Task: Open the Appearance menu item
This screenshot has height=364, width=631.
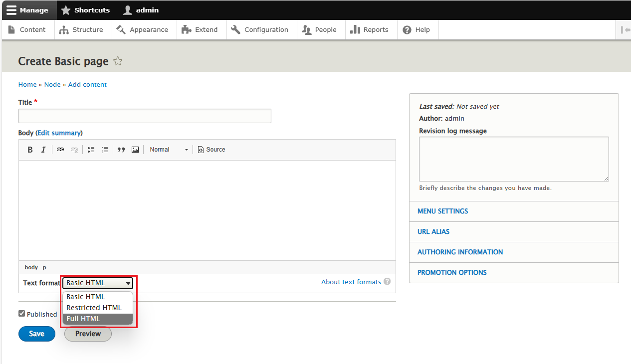Action: tap(142, 30)
